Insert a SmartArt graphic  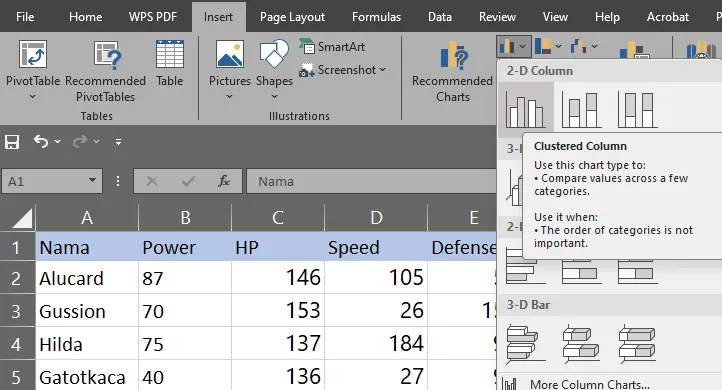pos(332,47)
